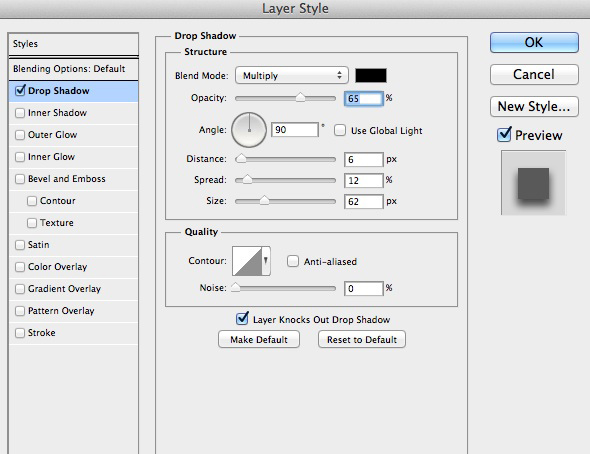
Task: Click the Opacity slider handle
Action: [x=300, y=98]
